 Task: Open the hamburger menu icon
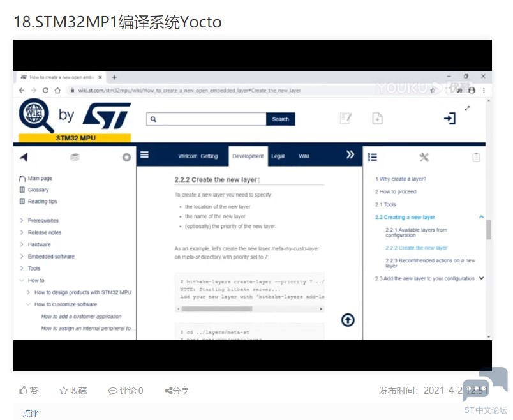(145, 154)
